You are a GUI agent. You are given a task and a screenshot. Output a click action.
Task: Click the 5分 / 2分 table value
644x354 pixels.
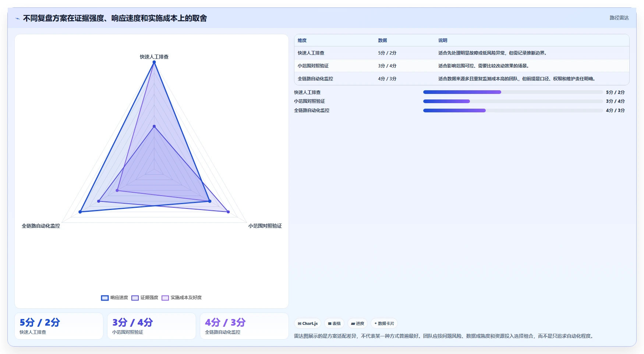pyautogui.click(x=387, y=53)
